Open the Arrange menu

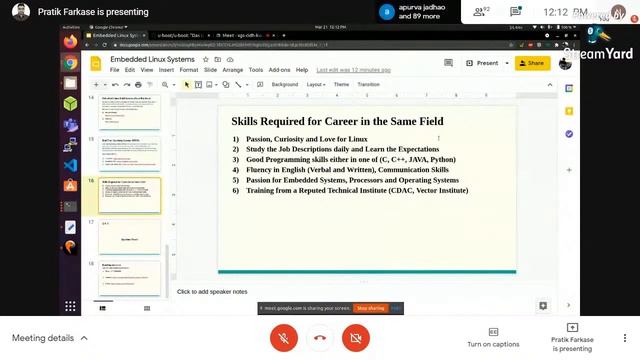click(233, 70)
